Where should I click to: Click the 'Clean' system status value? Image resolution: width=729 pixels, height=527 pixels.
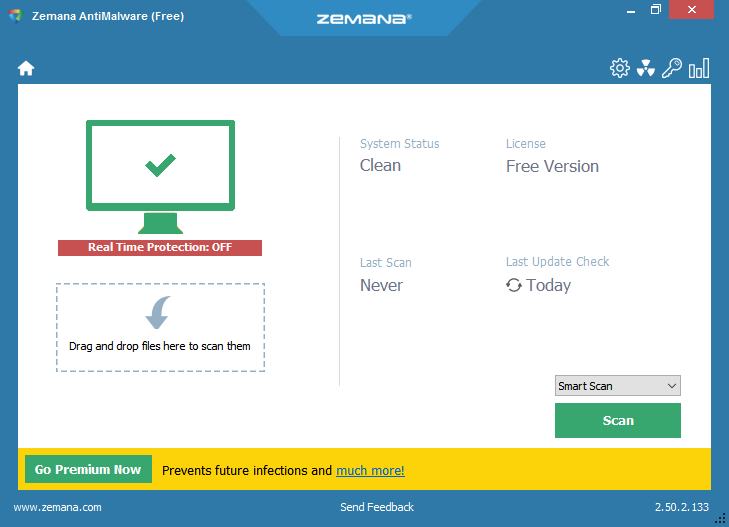click(380, 165)
